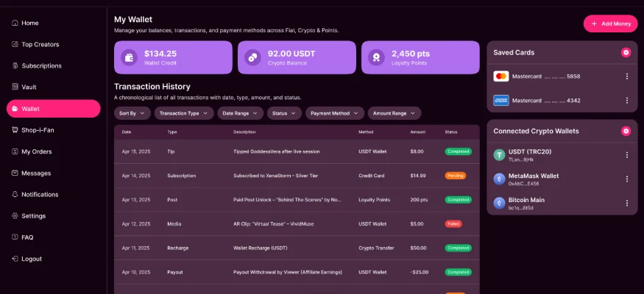The height and width of the screenshot is (294, 644).
Task: Click the Shop-i-Fan cart icon
Action: pyautogui.click(x=15, y=130)
